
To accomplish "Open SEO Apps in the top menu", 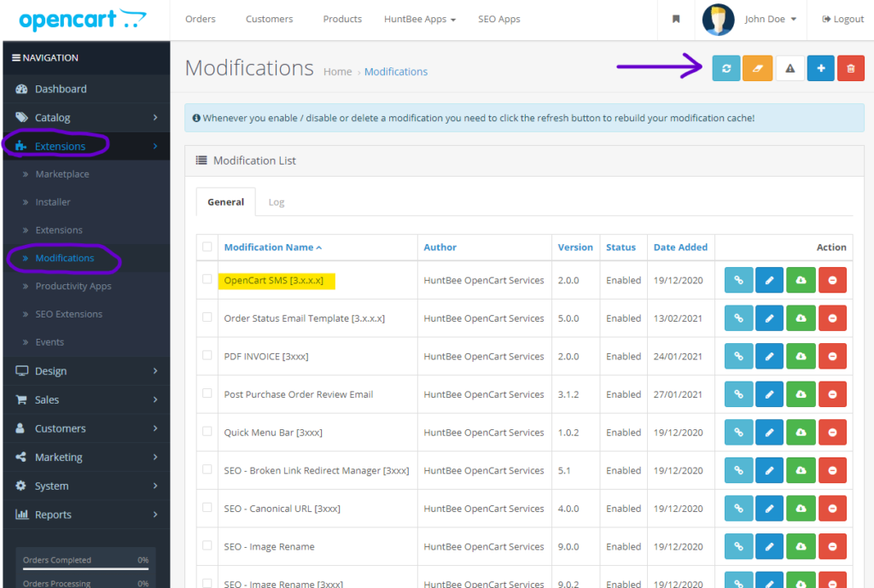I will 498,19.
